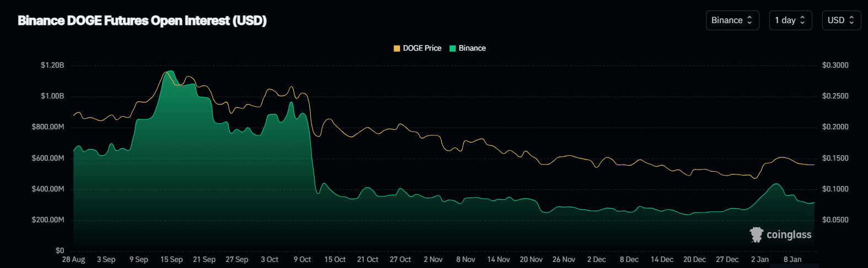Open the Binance exchange dropdown
868x268 pixels.
pos(732,20)
